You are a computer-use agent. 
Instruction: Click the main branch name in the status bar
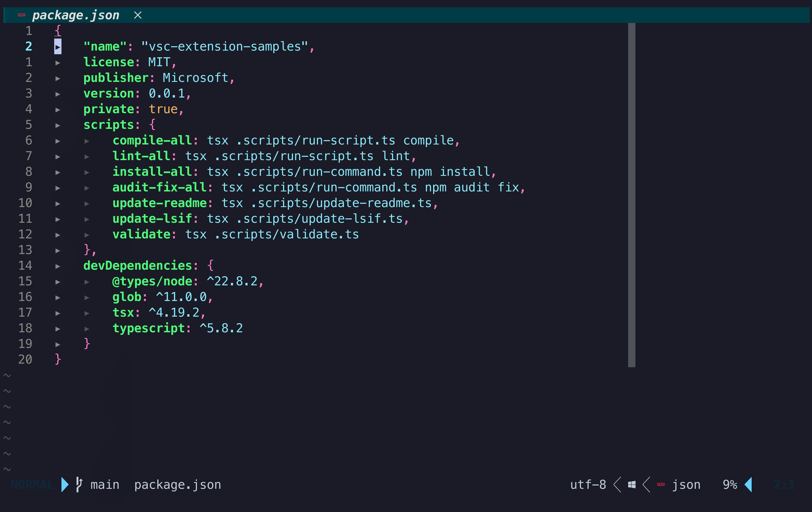point(105,484)
